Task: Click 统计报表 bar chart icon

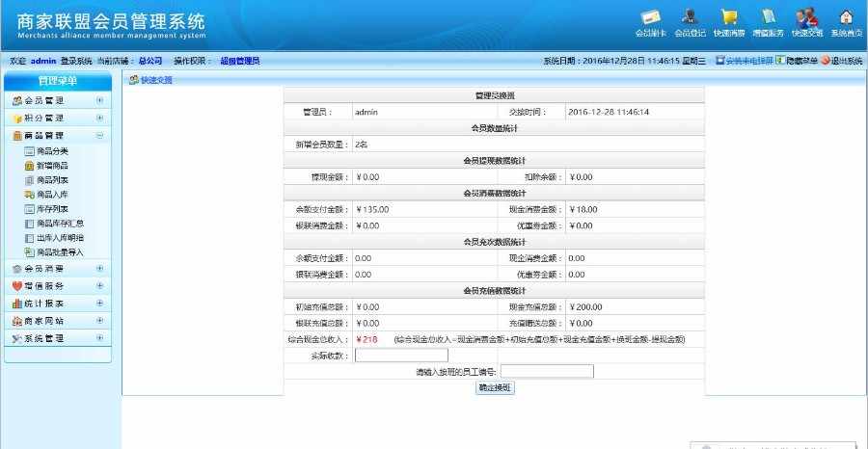Action: [17, 304]
